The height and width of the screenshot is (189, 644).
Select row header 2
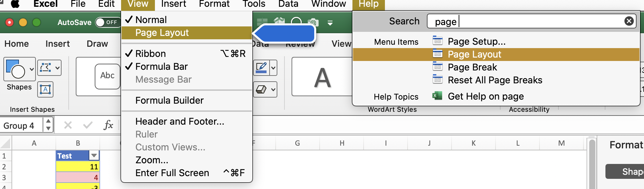6,167
